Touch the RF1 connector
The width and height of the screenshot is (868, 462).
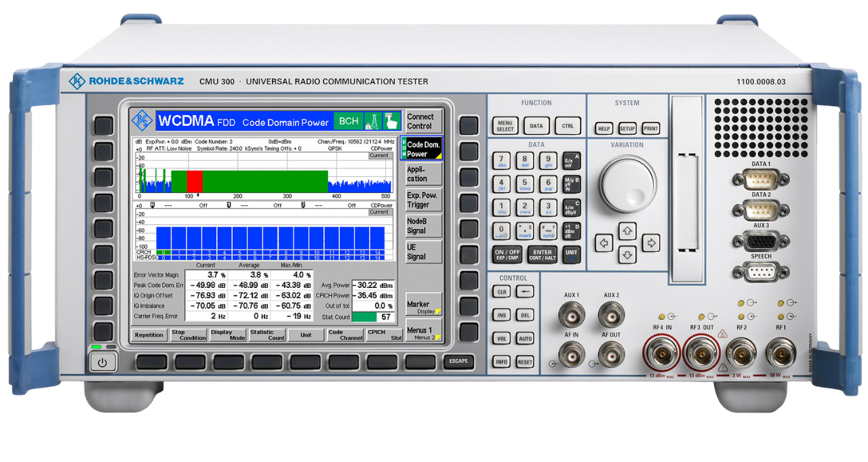click(781, 353)
